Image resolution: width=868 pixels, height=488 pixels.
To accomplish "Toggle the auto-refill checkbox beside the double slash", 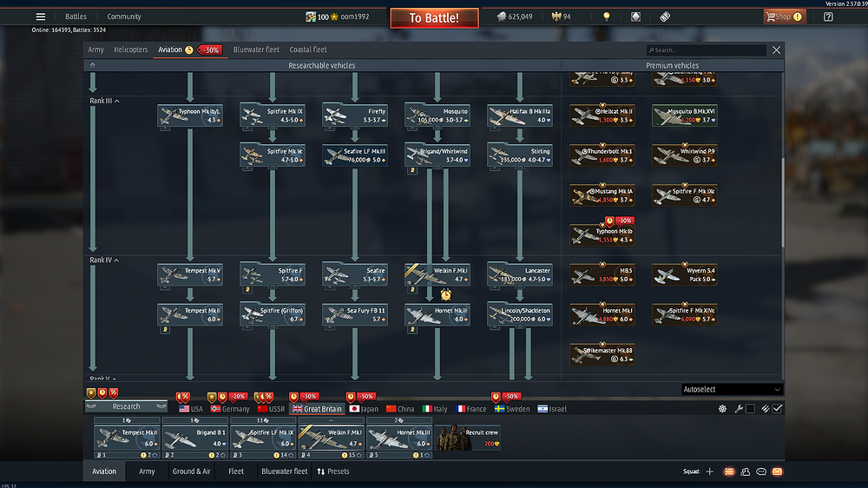I will click(x=777, y=409).
